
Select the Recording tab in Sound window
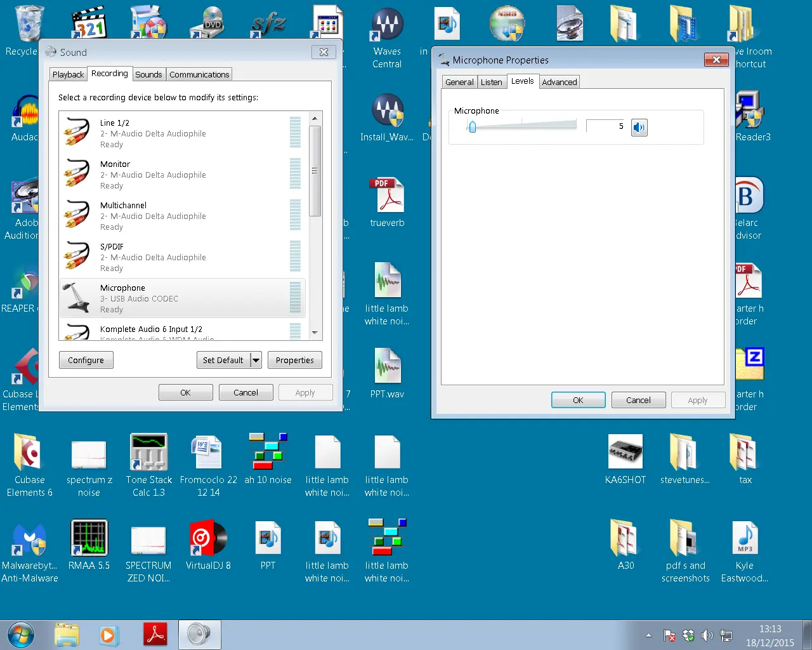(x=110, y=74)
